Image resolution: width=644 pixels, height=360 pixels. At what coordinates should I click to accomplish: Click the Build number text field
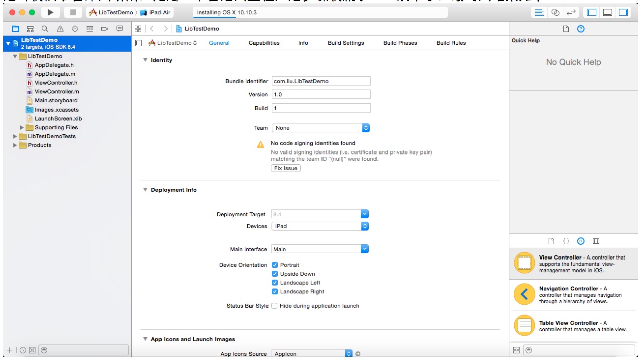pyautogui.click(x=321, y=108)
